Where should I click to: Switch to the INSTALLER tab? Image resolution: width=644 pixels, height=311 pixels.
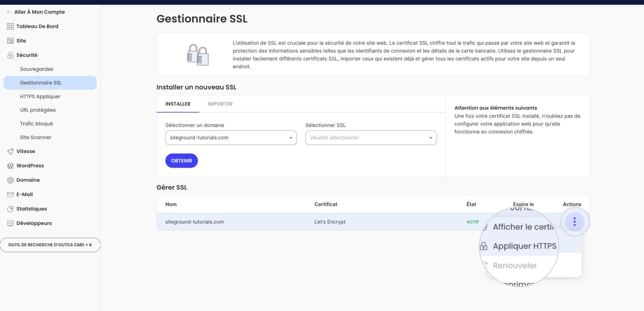point(178,104)
